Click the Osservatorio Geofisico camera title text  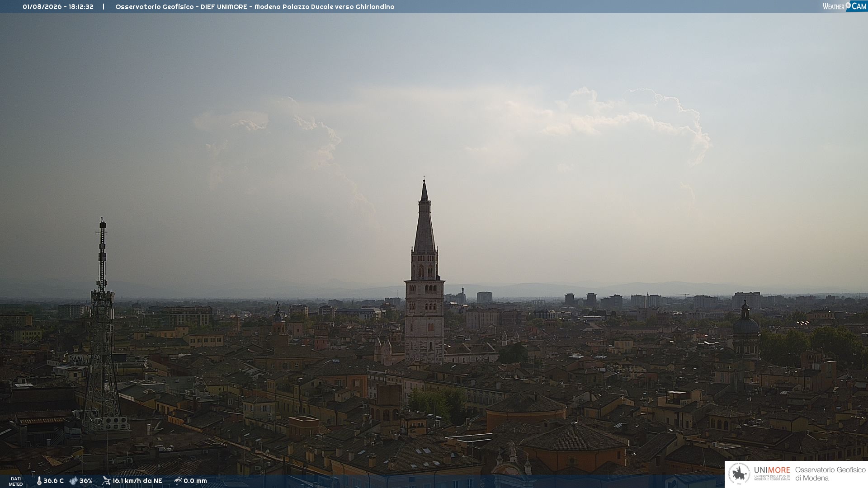click(255, 7)
